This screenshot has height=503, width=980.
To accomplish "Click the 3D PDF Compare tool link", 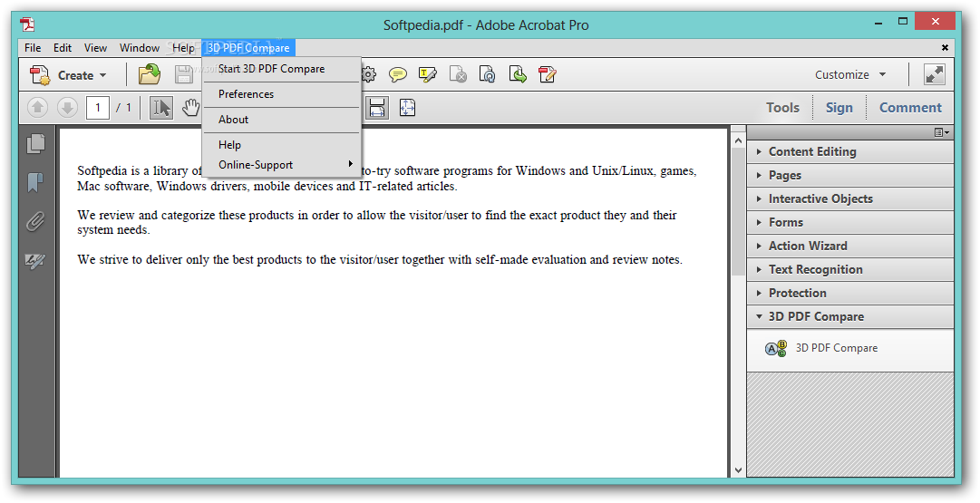I will (x=836, y=348).
